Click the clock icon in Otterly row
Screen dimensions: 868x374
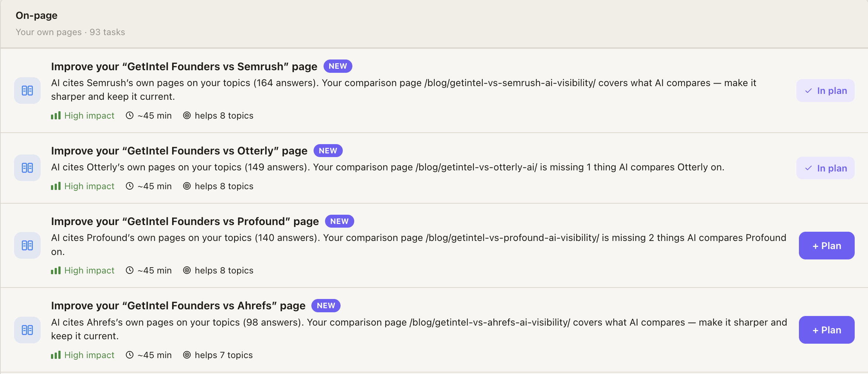pos(130,186)
